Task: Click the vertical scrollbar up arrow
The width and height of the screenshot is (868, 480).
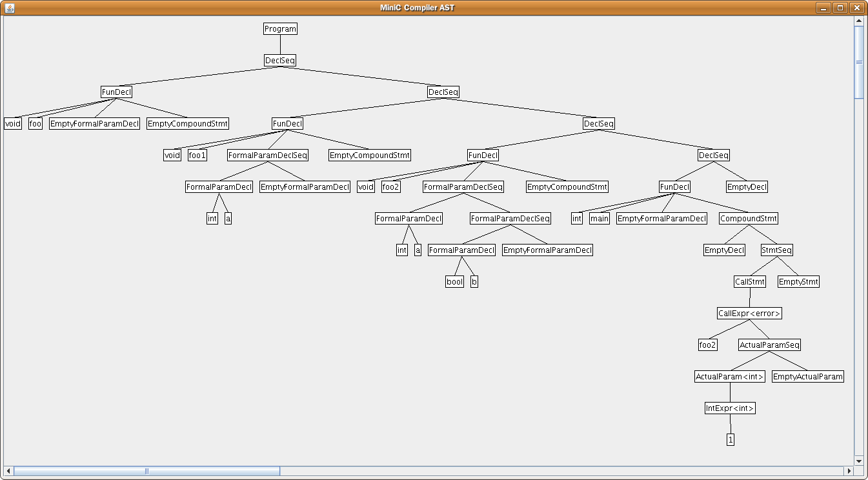Action: click(859, 21)
